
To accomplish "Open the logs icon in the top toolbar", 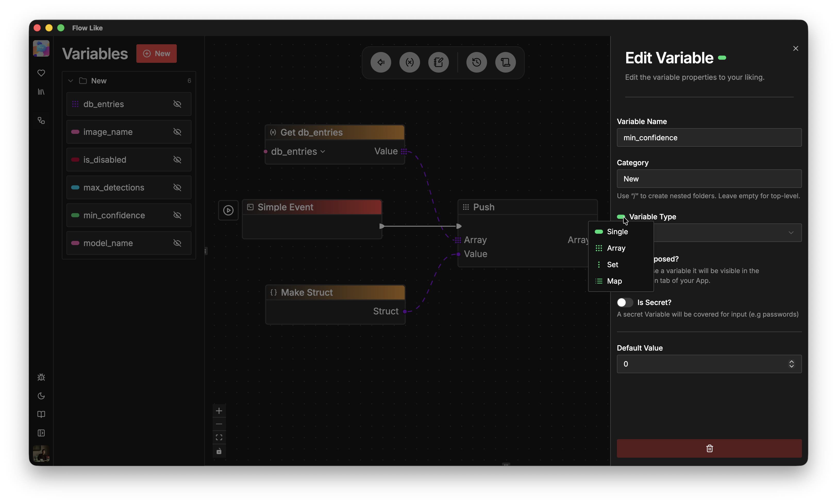I will [x=505, y=62].
